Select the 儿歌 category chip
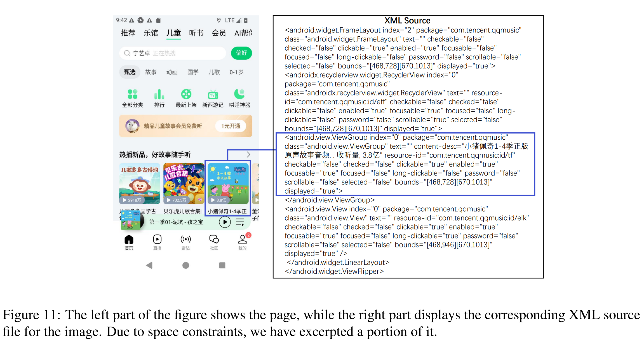Screen dimensions: 644x342 (x=214, y=72)
